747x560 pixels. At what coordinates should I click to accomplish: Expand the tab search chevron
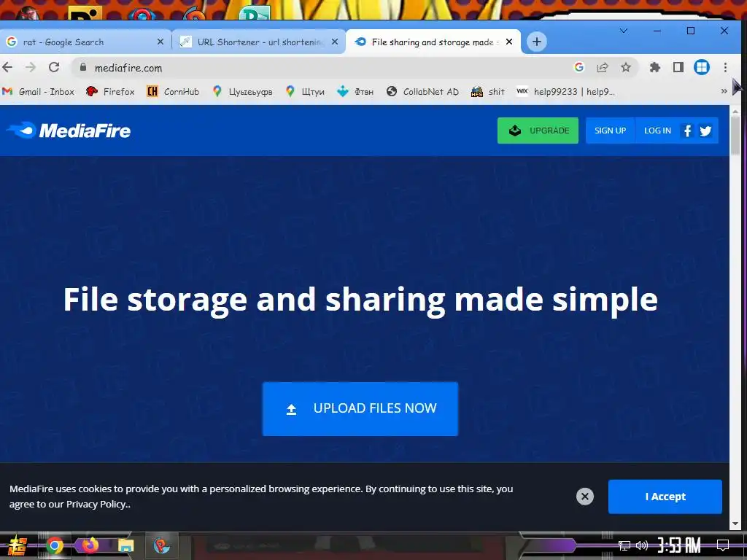click(x=623, y=31)
